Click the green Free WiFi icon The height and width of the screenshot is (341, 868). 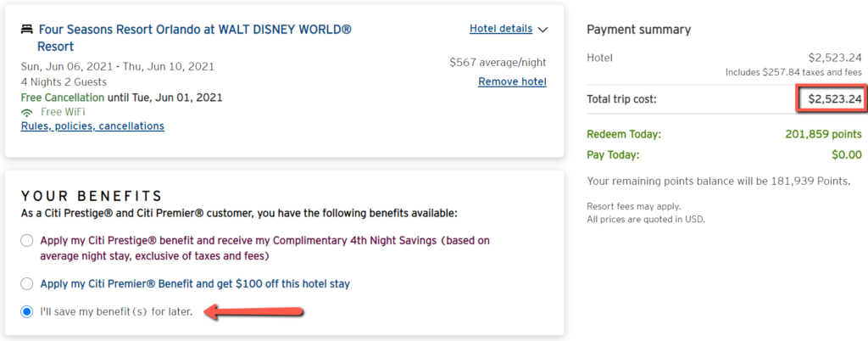(26, 112)
